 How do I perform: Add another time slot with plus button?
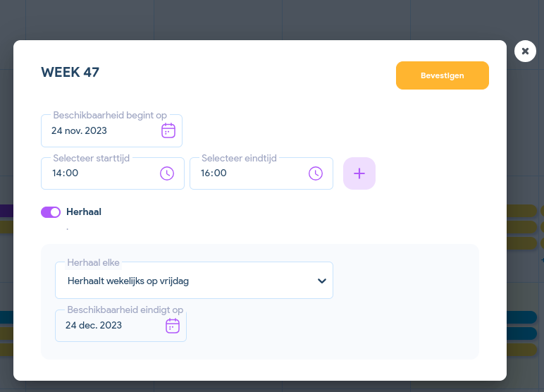click(359, 173)
